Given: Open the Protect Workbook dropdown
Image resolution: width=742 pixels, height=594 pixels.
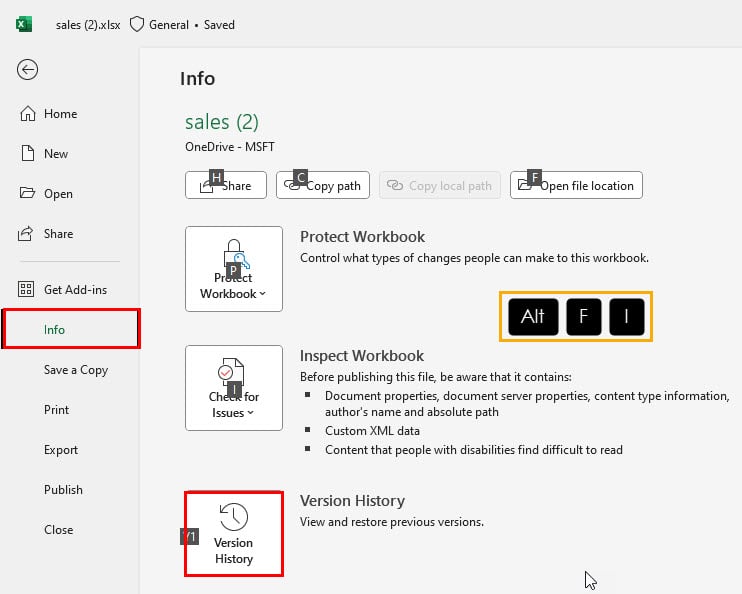Looking at the screenshot, I should tap(234, 269).
